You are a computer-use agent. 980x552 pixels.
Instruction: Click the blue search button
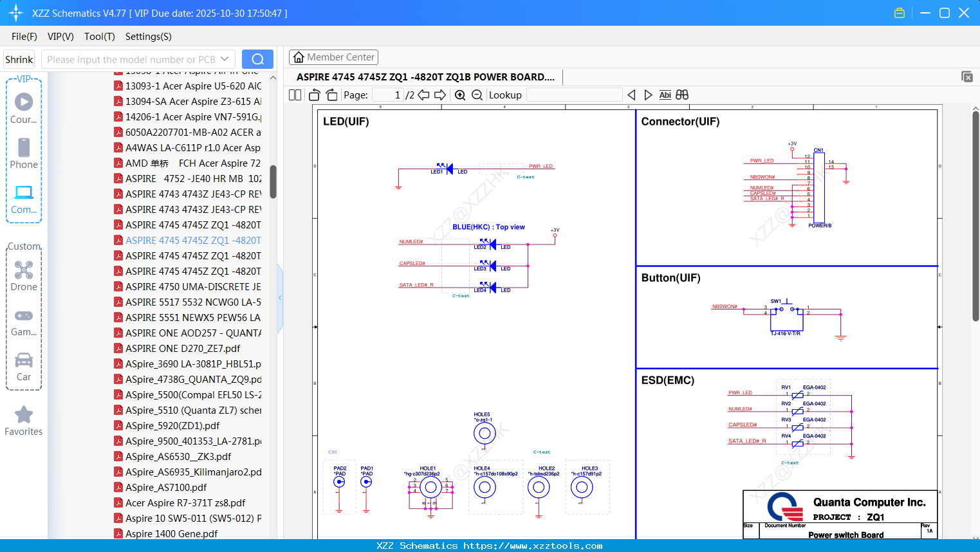257,59
